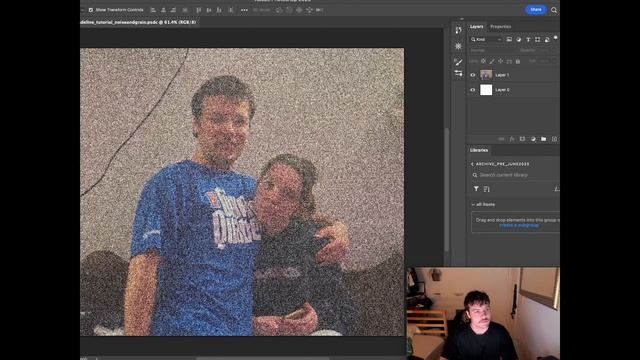
Task: Toggle the Show Transform Controls checkbox
Action: tap(91, 10)
